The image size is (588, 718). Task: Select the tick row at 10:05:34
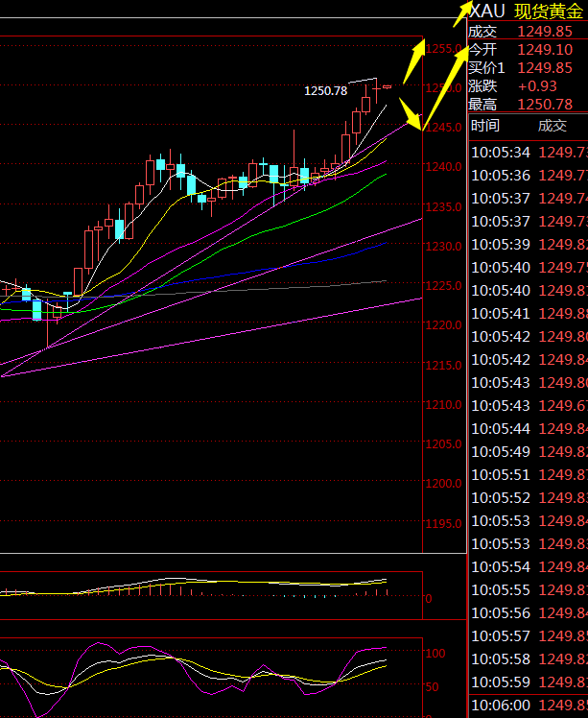(529, 152)
